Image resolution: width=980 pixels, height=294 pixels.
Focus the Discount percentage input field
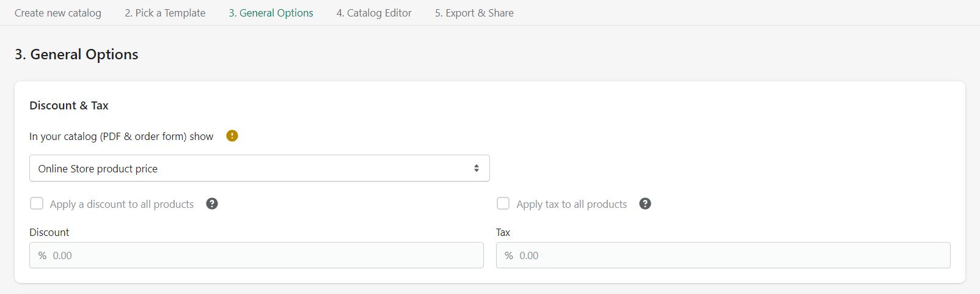pos(263,255)
